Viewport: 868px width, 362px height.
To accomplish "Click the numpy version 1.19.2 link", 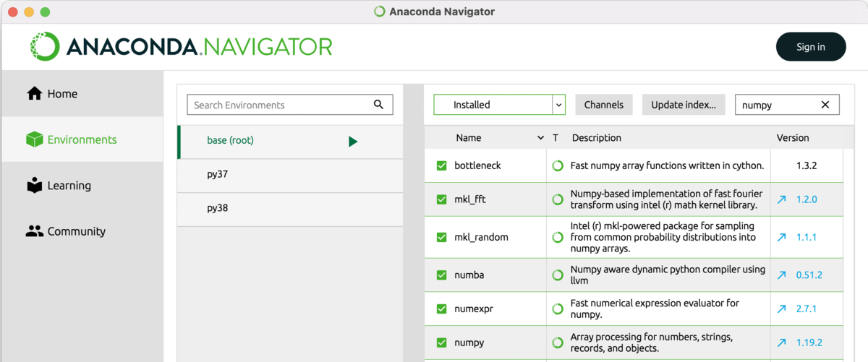I will (x=809, y=342).
